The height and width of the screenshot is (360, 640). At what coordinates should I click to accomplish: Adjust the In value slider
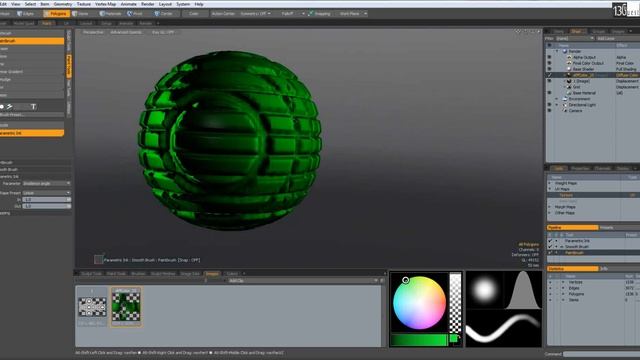point(46,200)
